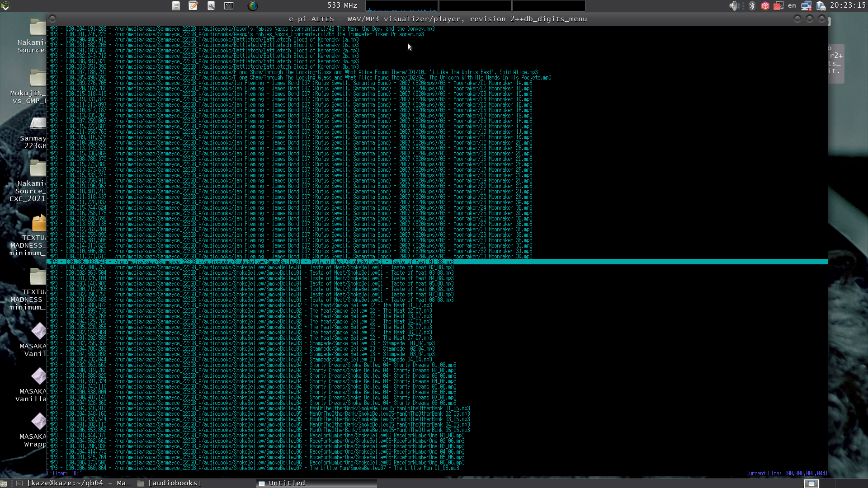
Task: Open the e-pi-ALTES window menu button
Action: (52, 19)
